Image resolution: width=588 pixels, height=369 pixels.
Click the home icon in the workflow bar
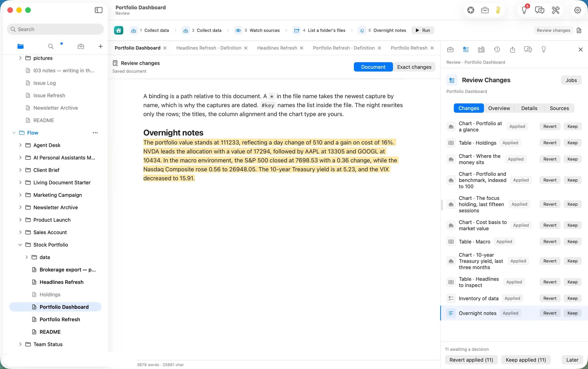click(x=119, y=30)
